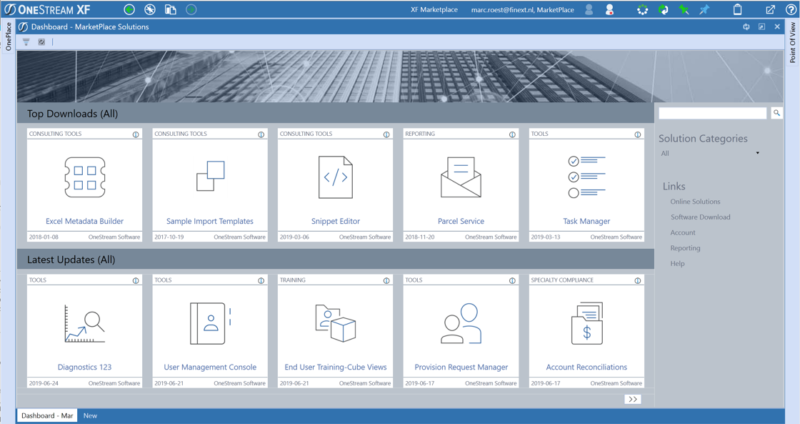Open the Parcel Service solution
The image size is (800, 424).
(461, 221)
